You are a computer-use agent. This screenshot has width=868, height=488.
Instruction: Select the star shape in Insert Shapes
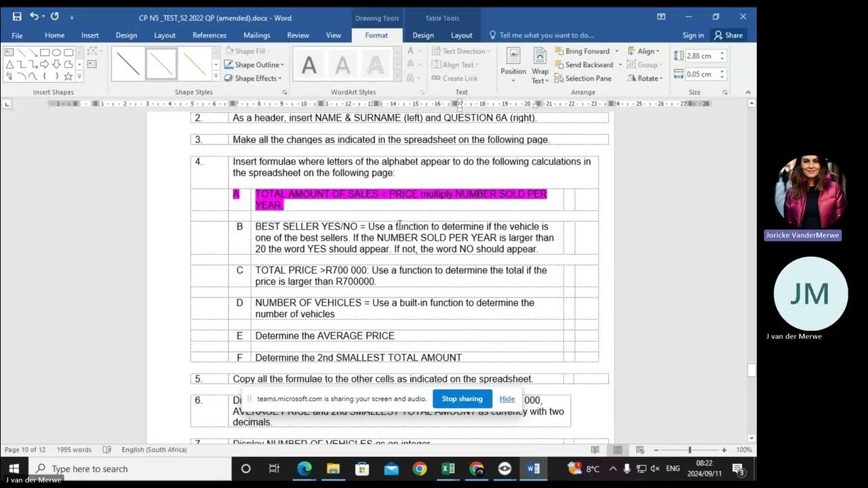point(68,76)
